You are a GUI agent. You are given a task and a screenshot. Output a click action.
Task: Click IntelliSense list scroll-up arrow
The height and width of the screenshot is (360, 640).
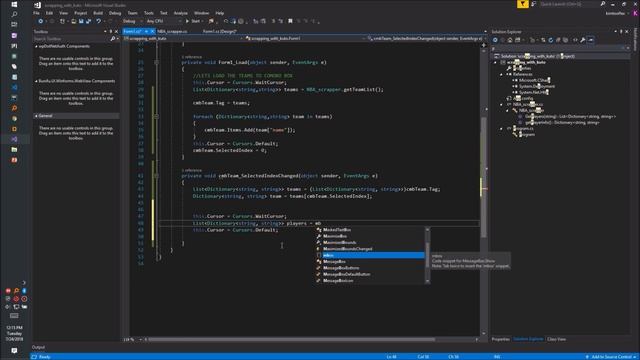tap(427, 229)
